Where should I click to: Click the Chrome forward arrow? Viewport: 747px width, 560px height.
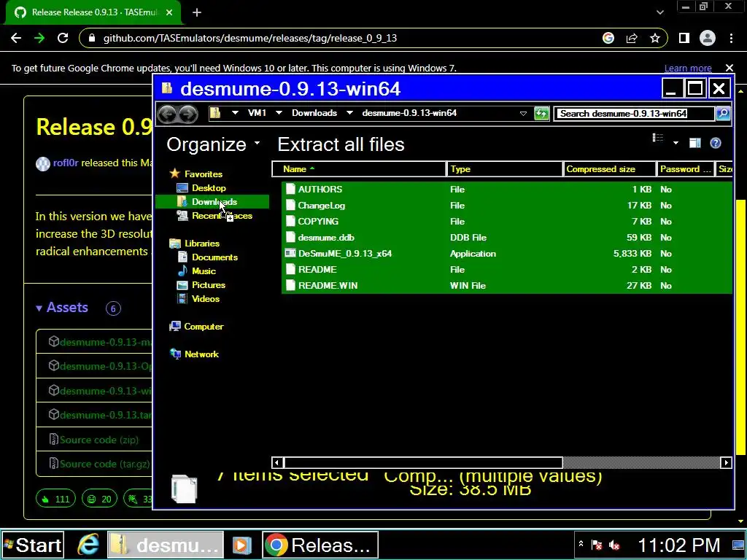coord(39,38)
